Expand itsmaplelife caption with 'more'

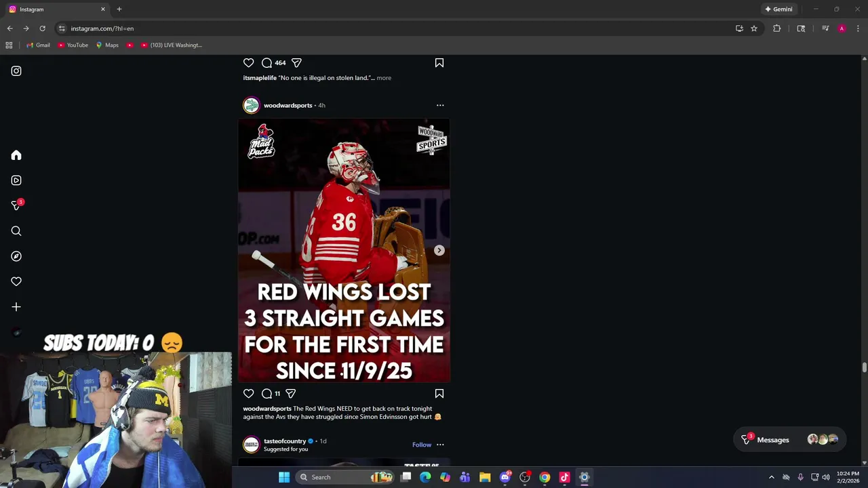pos(384,78)
